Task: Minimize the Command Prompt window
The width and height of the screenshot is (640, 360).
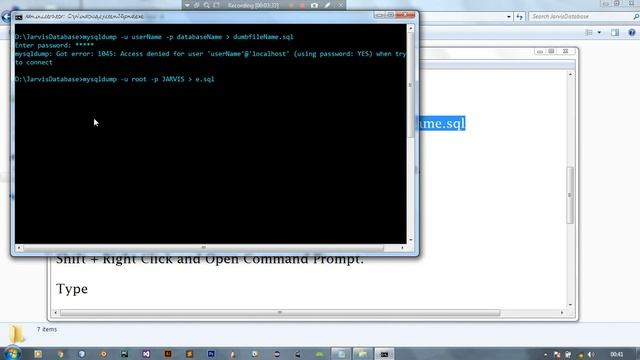Action: tap(380, 15)
